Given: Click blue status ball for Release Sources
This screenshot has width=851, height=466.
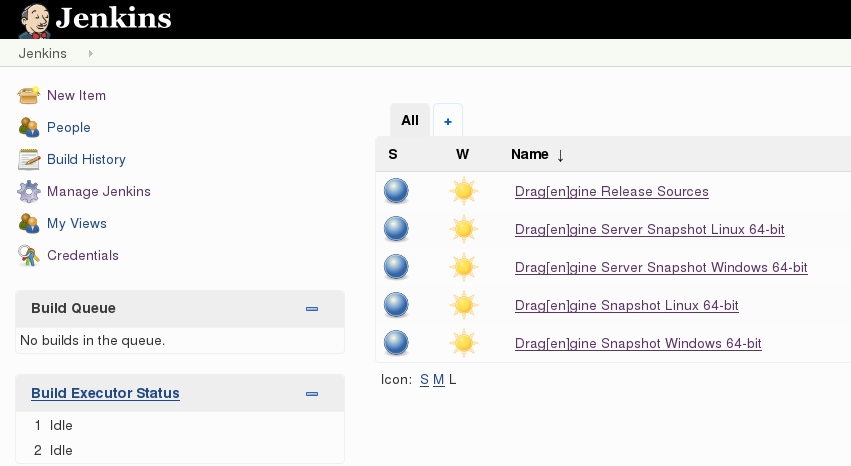Looking at the screenshot, I should [396, 191].
